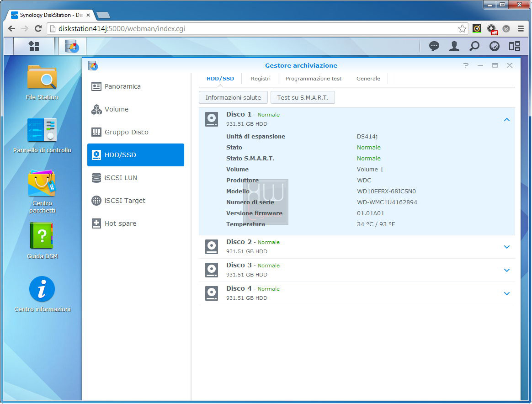The height and width of the screenshot is (404, 532).
Task: Click the Disco 4 drive icon
Action: tap(212, 293)
